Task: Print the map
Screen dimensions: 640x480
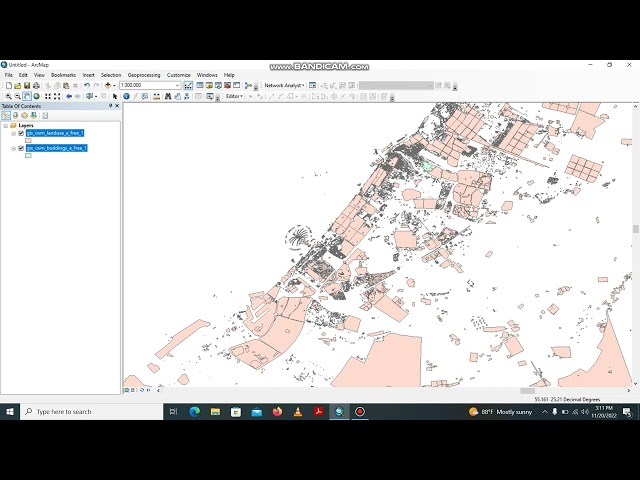Action: pyautogui.click(x=36, y=85)
